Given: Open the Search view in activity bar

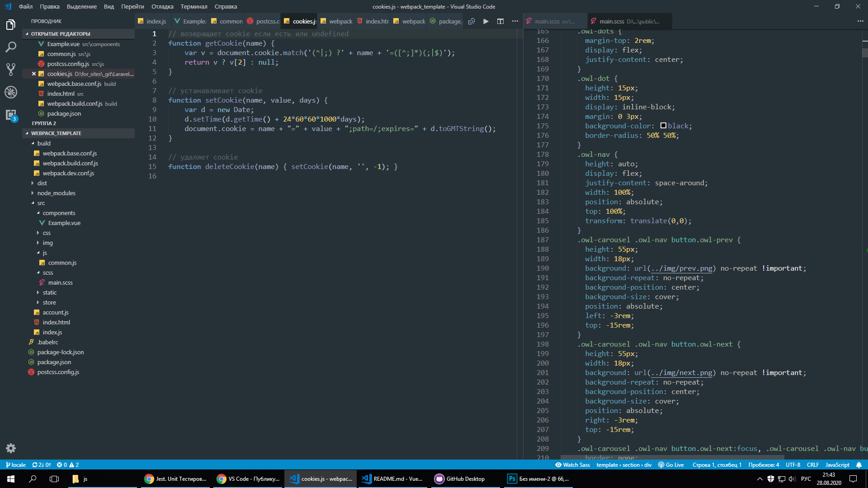Looking at the screenshot, I should coord(11,47).
